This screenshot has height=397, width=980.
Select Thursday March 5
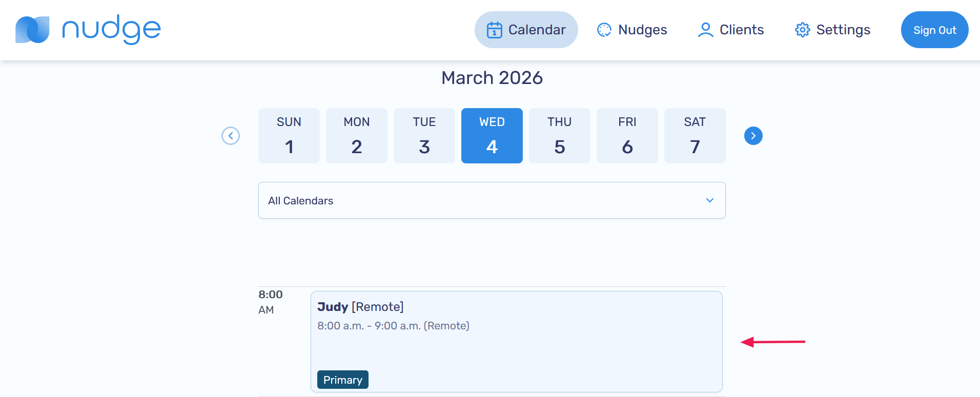point(560,136)
